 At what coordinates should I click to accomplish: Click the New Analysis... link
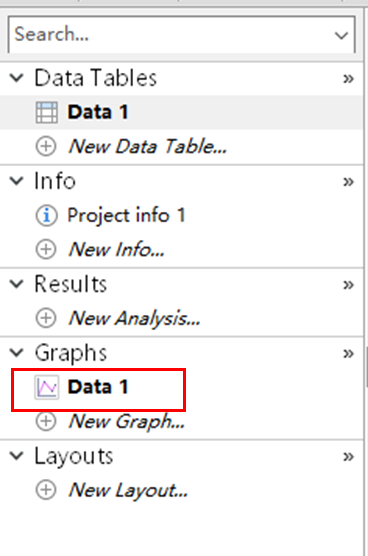[x=134, y=318]
